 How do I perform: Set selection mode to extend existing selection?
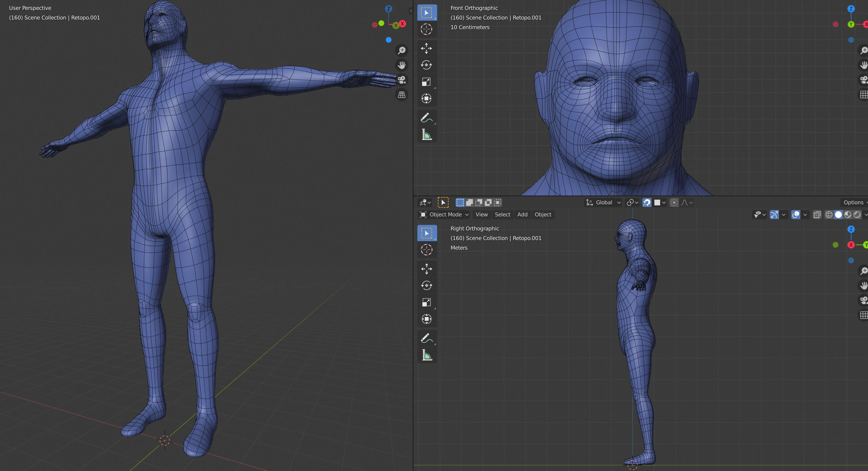click(469, 202)
